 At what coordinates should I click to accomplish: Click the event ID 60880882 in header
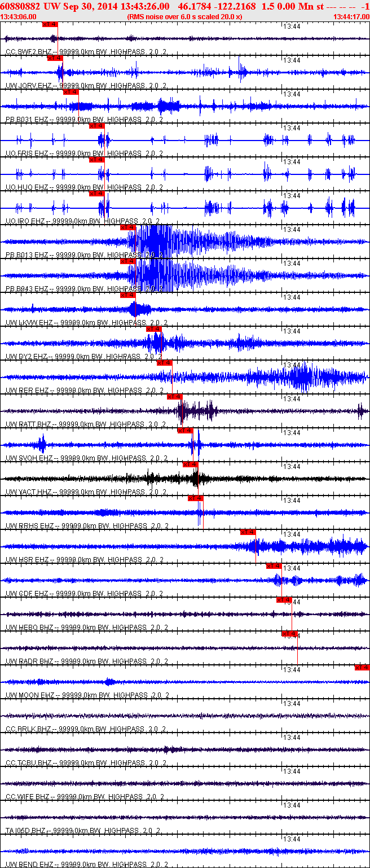coord(21,6)
